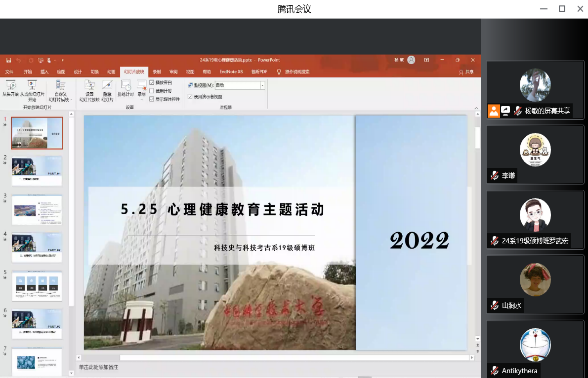This screenshot has width=588, height=378.
Task: Click the lightbulb Tell Me search icon
Action: (279, 71)
